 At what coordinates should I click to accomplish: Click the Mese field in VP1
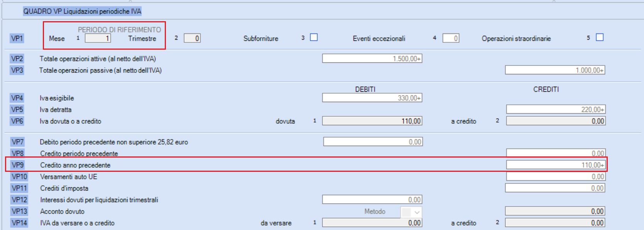98,38
